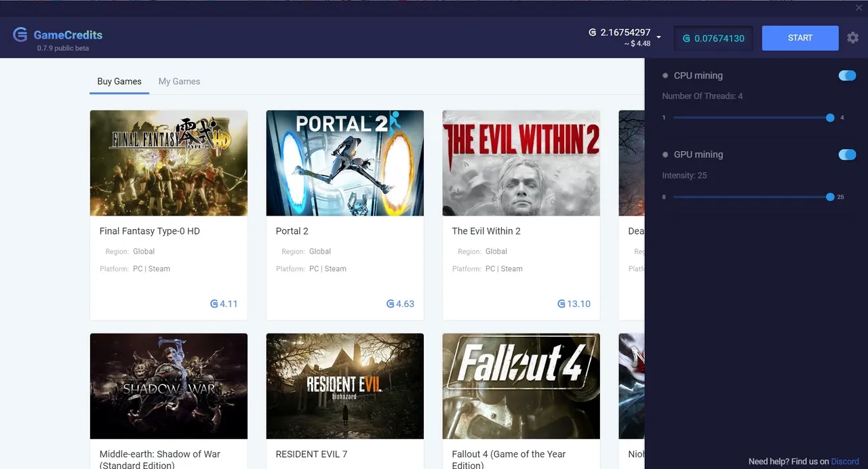Open the Resident Evil 7 cover image
This screenshot has height=469, width=868.
tap(345, 386)
